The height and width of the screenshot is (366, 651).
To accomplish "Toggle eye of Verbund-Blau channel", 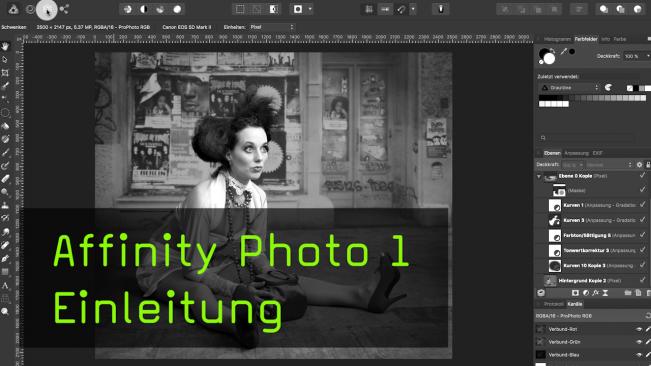I will 639,355.
